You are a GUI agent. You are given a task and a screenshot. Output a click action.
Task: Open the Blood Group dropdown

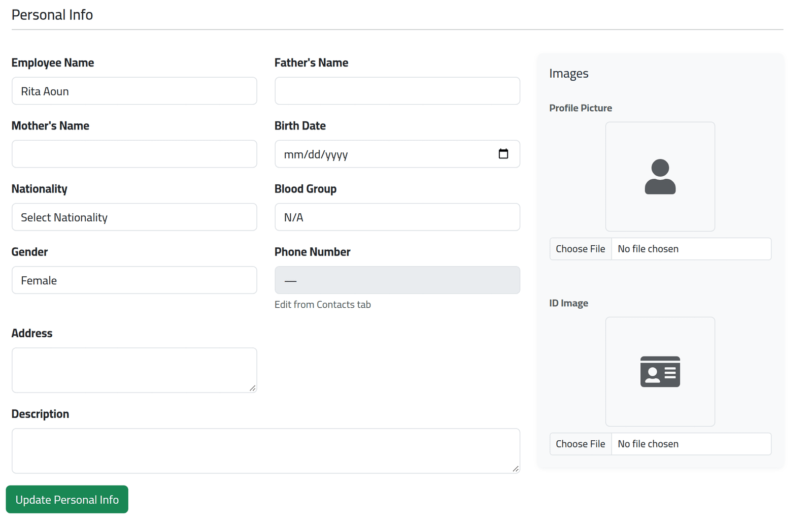(x=397, y=217)
